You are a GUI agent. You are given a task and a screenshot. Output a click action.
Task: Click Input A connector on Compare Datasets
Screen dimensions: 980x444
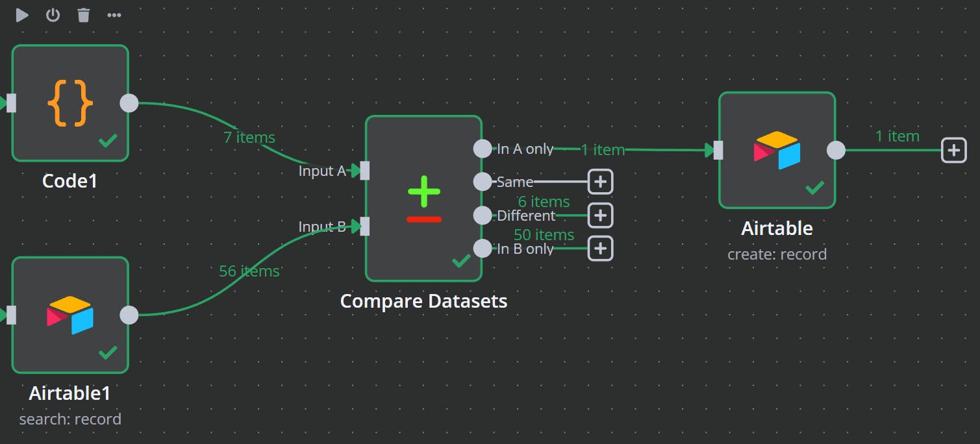(365, 171)
